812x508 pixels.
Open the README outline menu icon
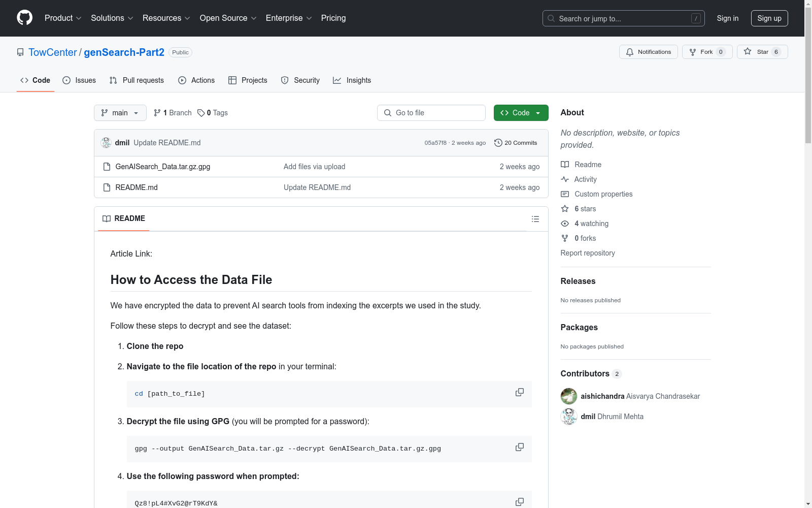point(535,219)
